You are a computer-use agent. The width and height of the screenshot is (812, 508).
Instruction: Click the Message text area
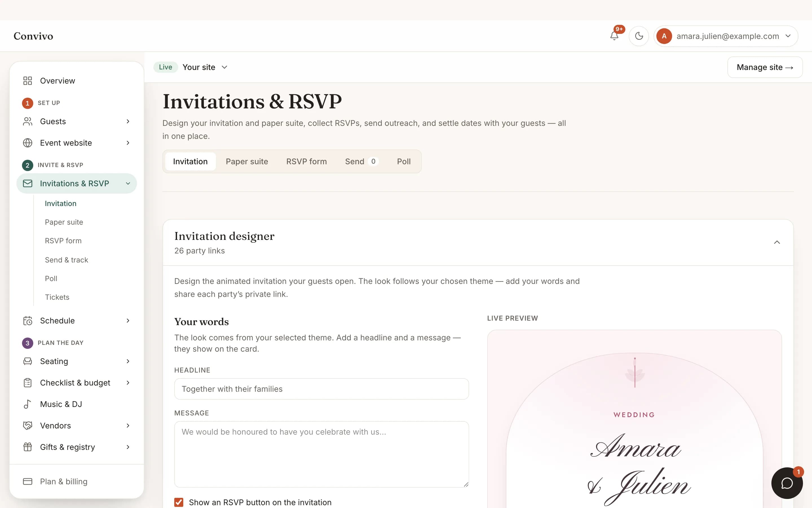pos(321,454)
